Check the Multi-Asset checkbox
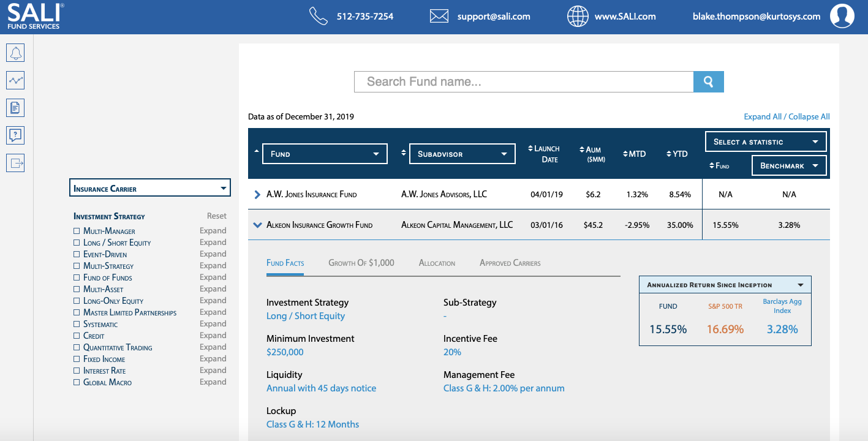Image resolution: width=868 pixels, height=441 pixels. pyautogui.click(x=77, y=289)
